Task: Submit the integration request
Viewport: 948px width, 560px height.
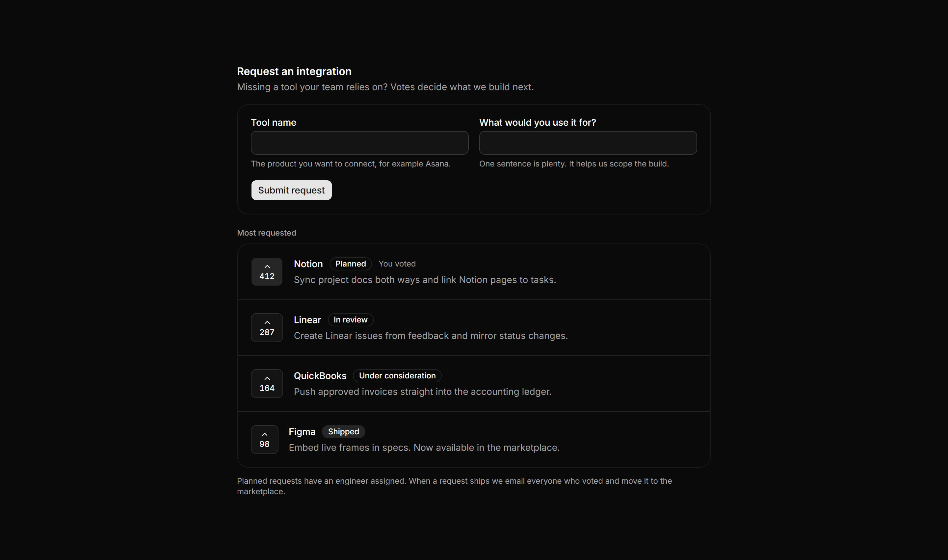Action: click(291, 190)
